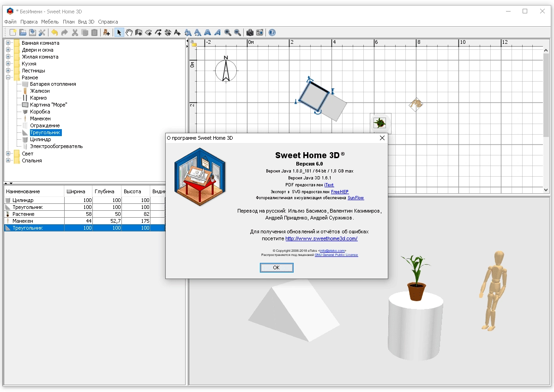Click the Open home folder icon

[22, 32]
